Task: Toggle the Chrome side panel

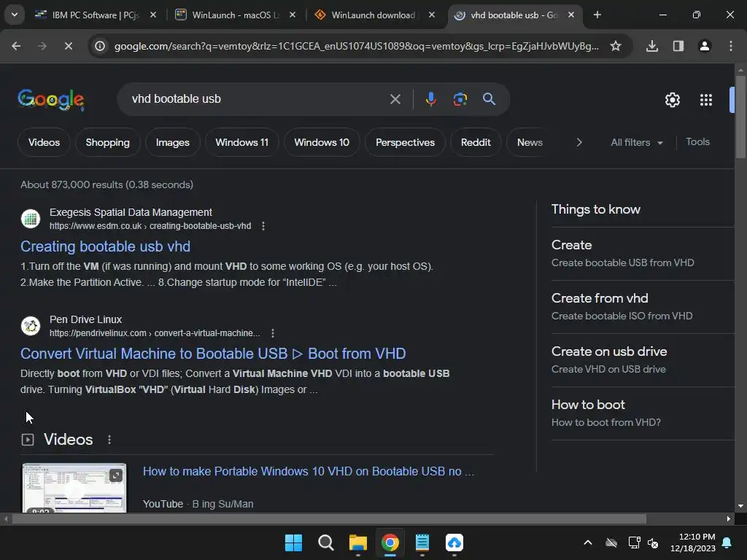Action: [x=678, y=46]
